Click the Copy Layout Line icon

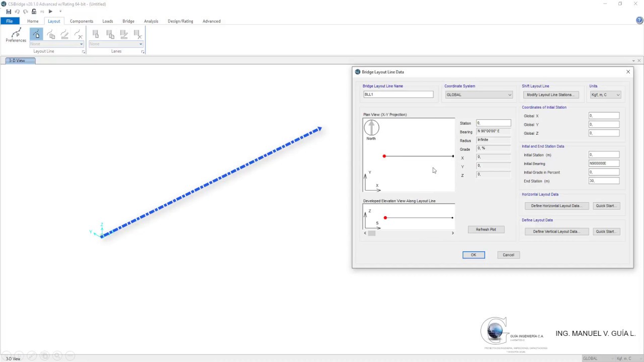coord(51,34)
